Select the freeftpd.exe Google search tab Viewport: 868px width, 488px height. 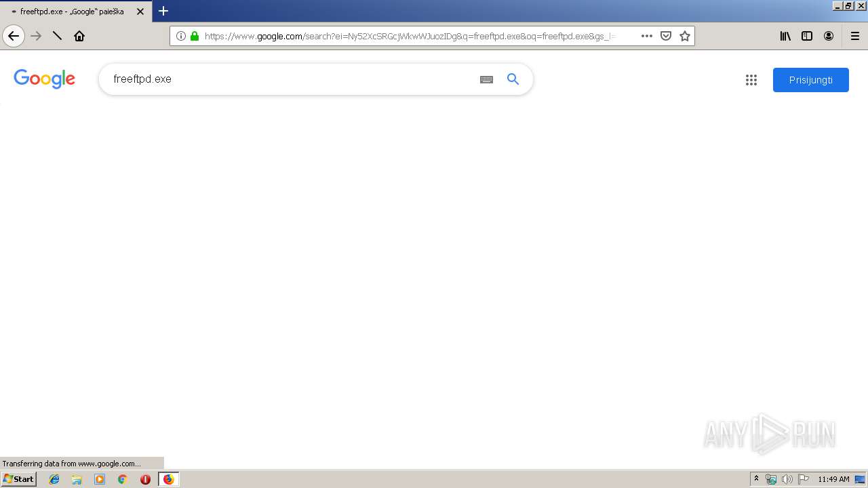76,12
